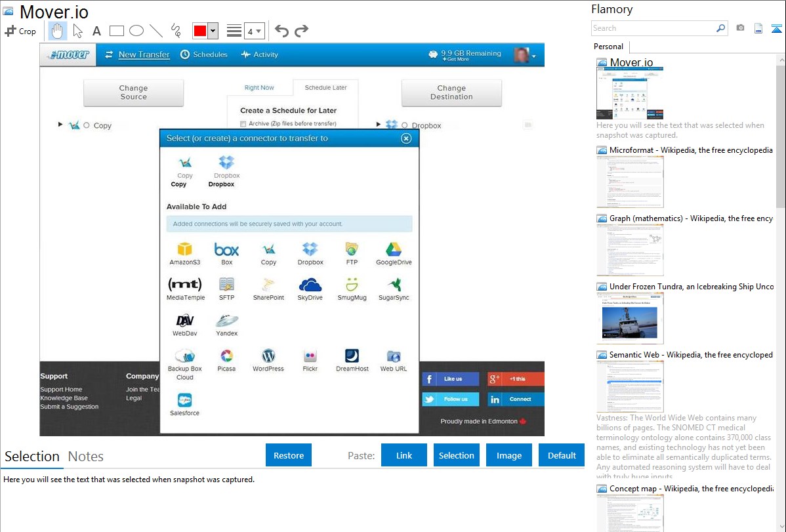
Task: Click the magnifier icon in the search box
Action: 720,28
